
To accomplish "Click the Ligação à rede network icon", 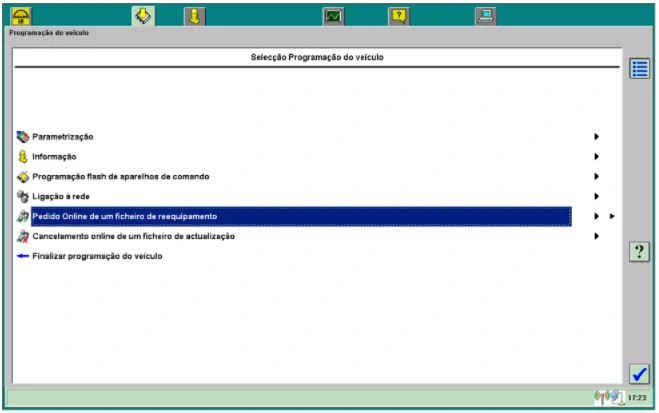I will pos(23,196).
